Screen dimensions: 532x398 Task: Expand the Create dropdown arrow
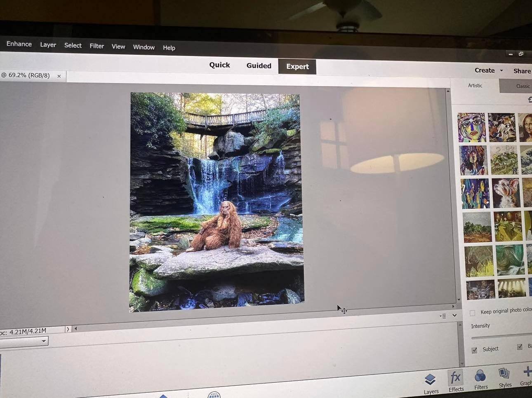coord(501,70)
